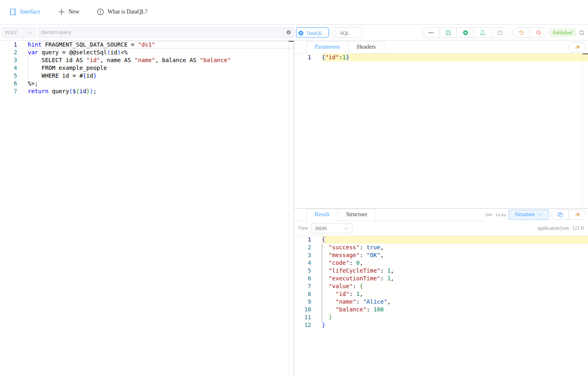Click the New link text
The height and width of the screenshot is (376, 588).
(74, 12)
